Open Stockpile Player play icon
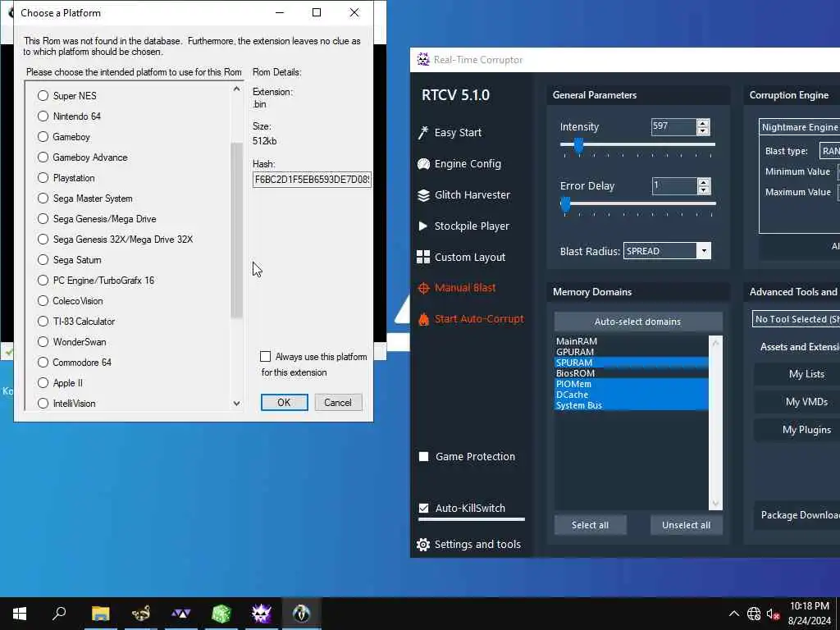Viewport: 840px width, 630px height. pos(422,226)
